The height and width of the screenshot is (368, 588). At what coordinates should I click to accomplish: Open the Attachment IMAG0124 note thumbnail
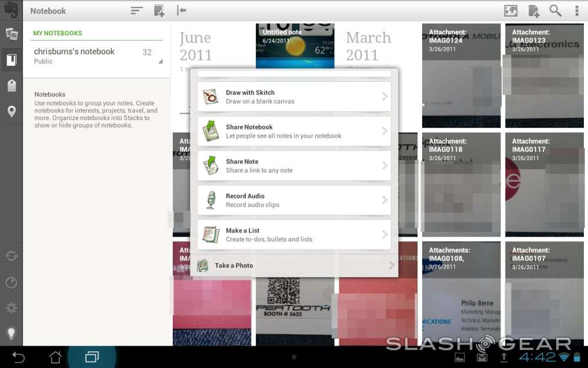click(461, 75)
